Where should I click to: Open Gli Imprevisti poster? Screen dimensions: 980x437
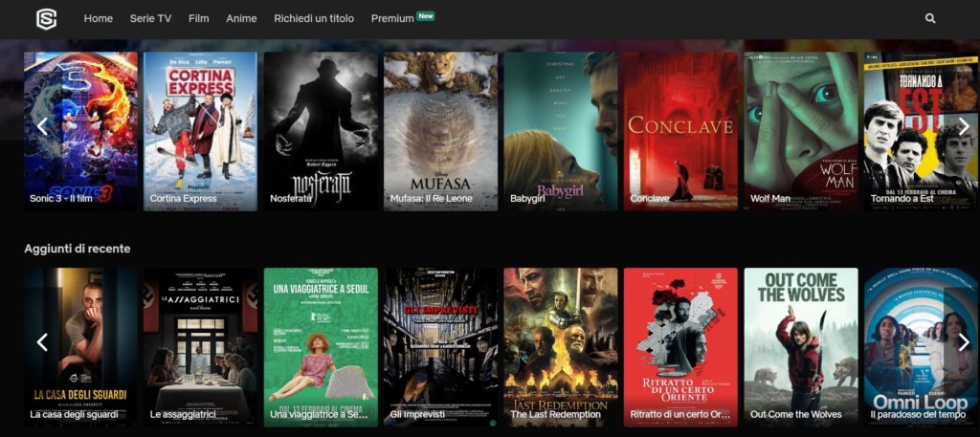tap(440, 347)
